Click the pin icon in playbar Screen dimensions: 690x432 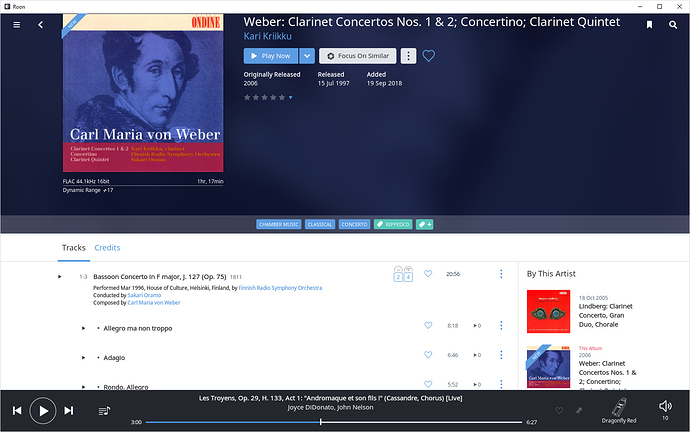579,410
